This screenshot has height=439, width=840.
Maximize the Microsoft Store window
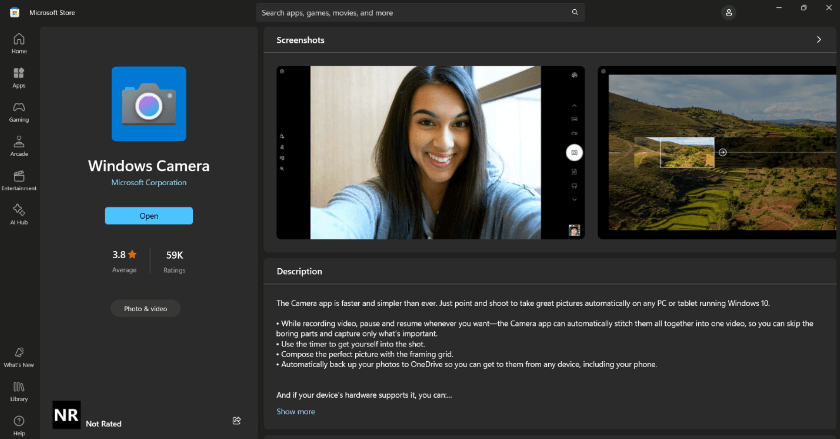(804, 8)
